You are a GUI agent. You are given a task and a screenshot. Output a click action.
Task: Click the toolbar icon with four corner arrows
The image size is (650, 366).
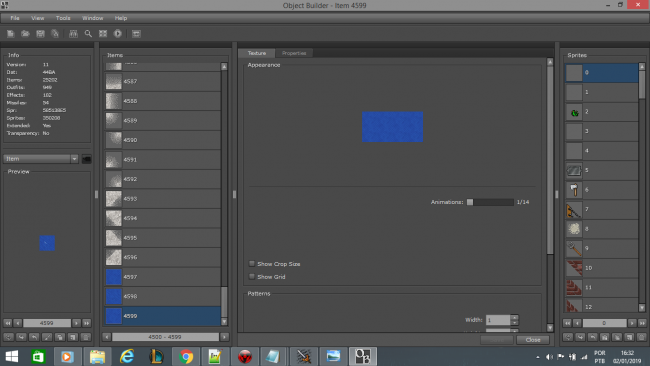coord(103,34)
